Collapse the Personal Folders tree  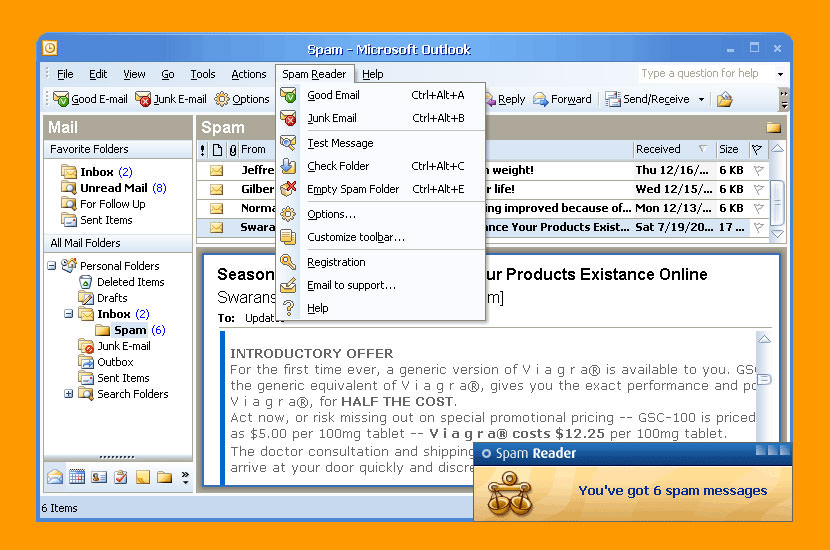(x=52, y=266)
